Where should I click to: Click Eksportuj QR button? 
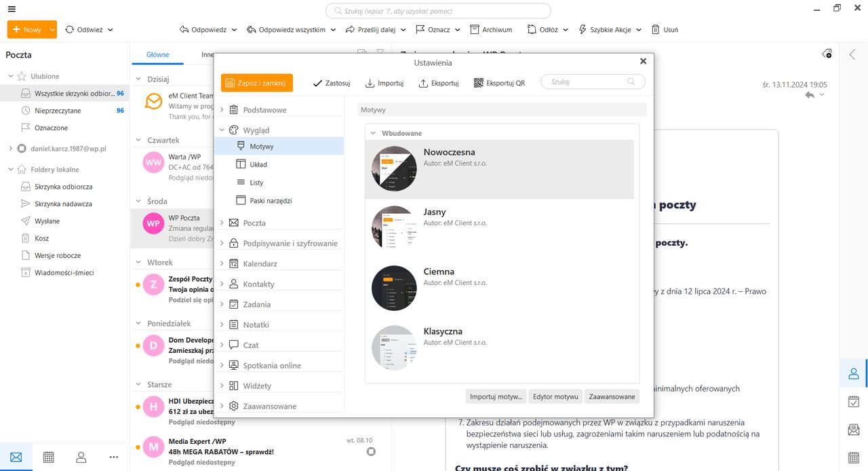point(499,83)
